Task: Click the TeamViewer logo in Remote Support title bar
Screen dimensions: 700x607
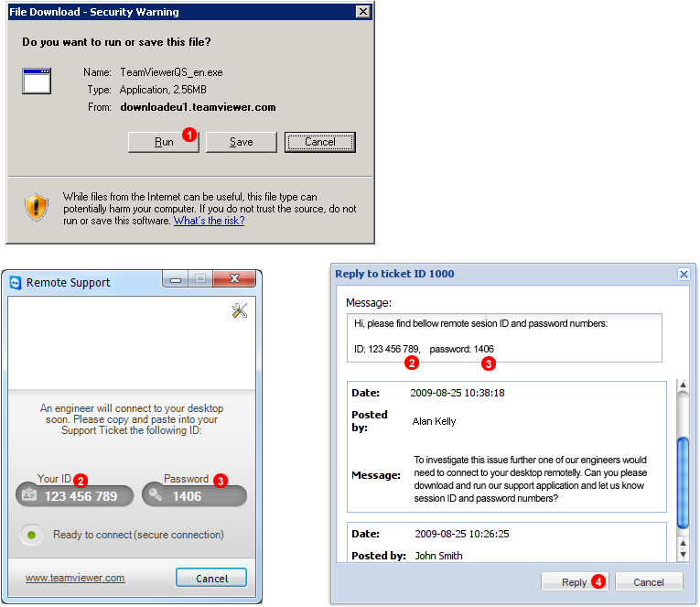Action: [x=16, y=283]
